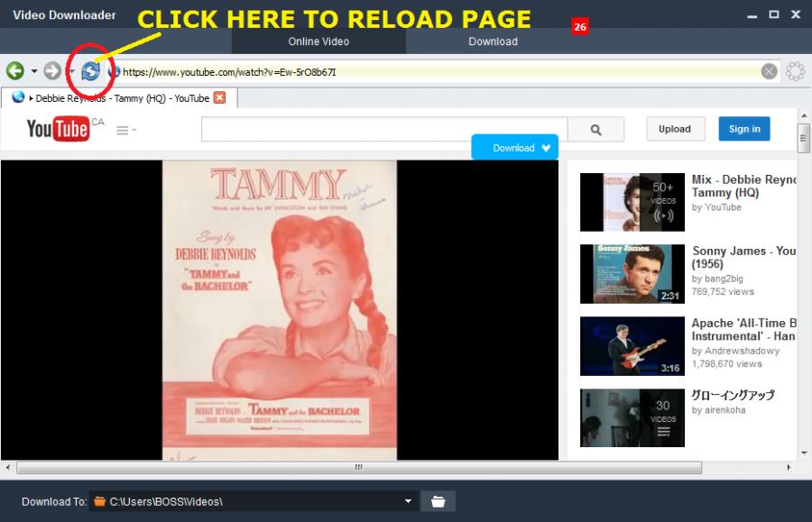Click the Tammy video player

(280, 310)
